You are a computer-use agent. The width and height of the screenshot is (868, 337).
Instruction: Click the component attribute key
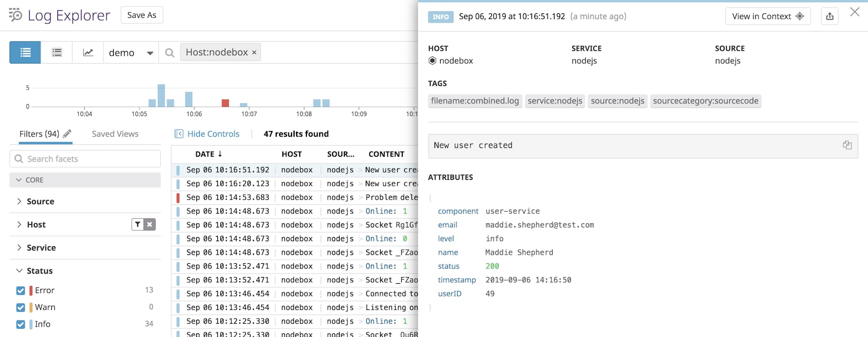pyautogui.click(x=458, y=211)
